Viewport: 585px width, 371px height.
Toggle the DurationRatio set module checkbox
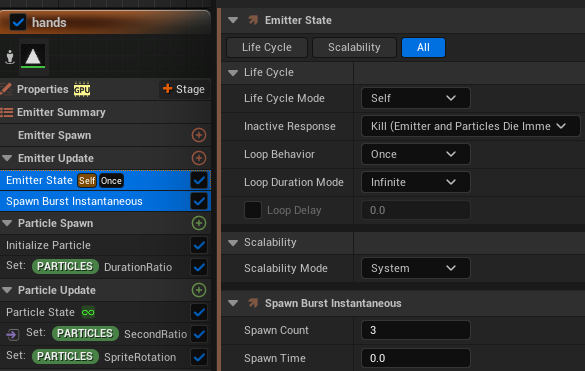[199, 267]
